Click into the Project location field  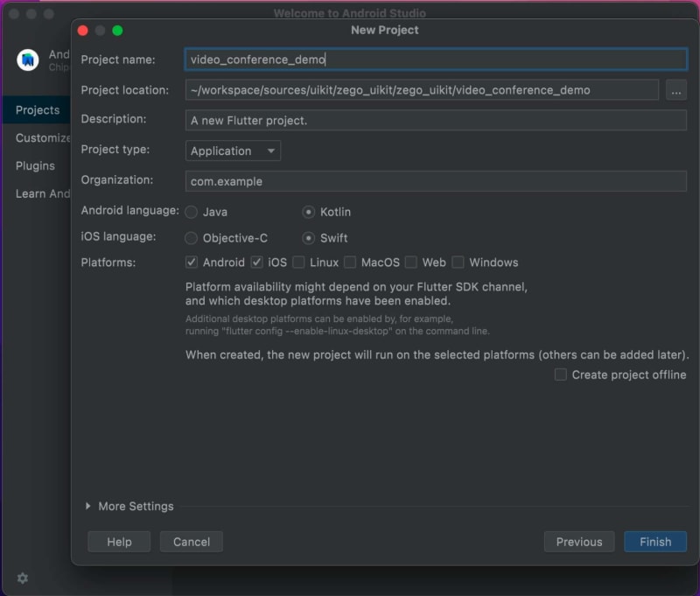pos(422,90)
